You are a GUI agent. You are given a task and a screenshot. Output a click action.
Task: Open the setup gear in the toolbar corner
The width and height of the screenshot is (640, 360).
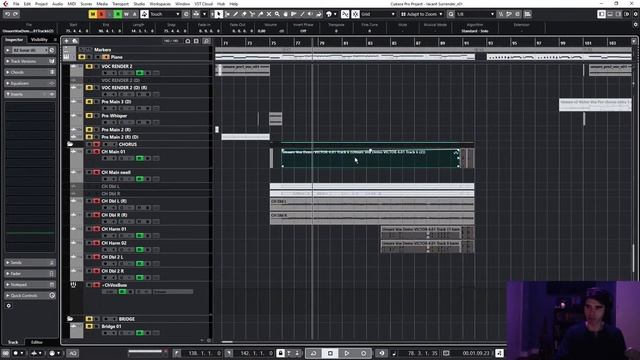pyautogui.click(x=636, y=14)
